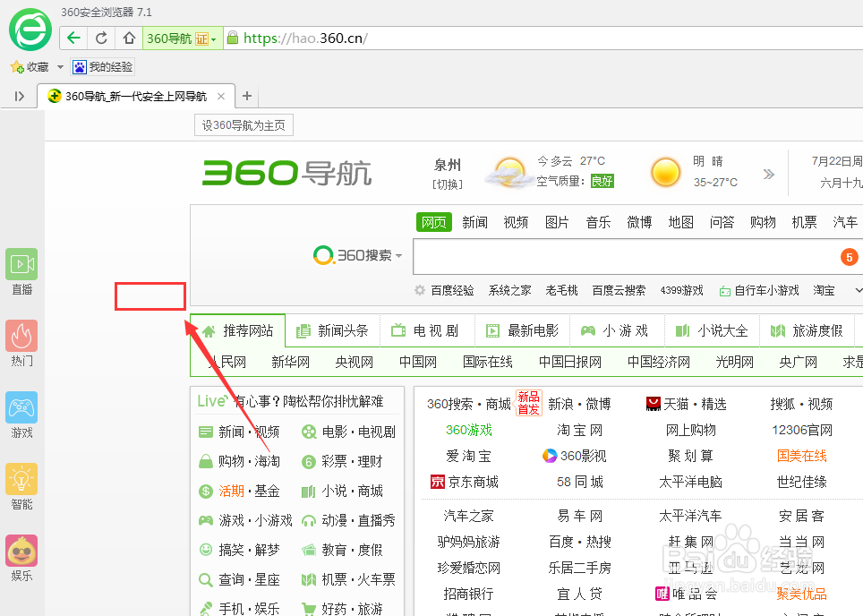This screenshot has height=616, width=863.
Task: Click the browser back arrow button
Action: (x=73, y=38)
